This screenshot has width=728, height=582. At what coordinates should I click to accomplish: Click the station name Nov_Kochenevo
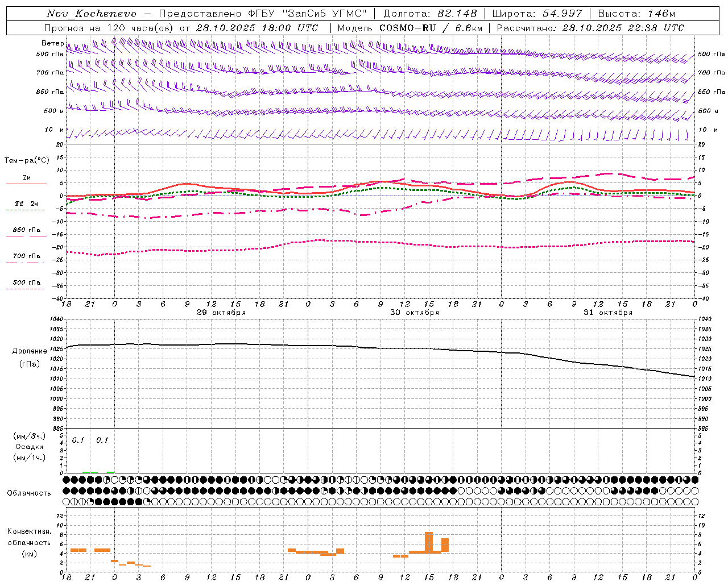click(92, 14)
